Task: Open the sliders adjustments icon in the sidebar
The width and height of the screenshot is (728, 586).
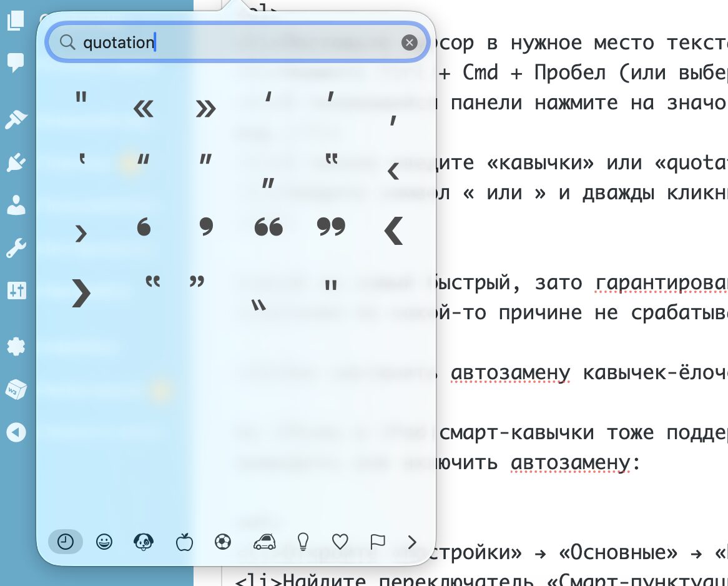Action: pos(16,291)
